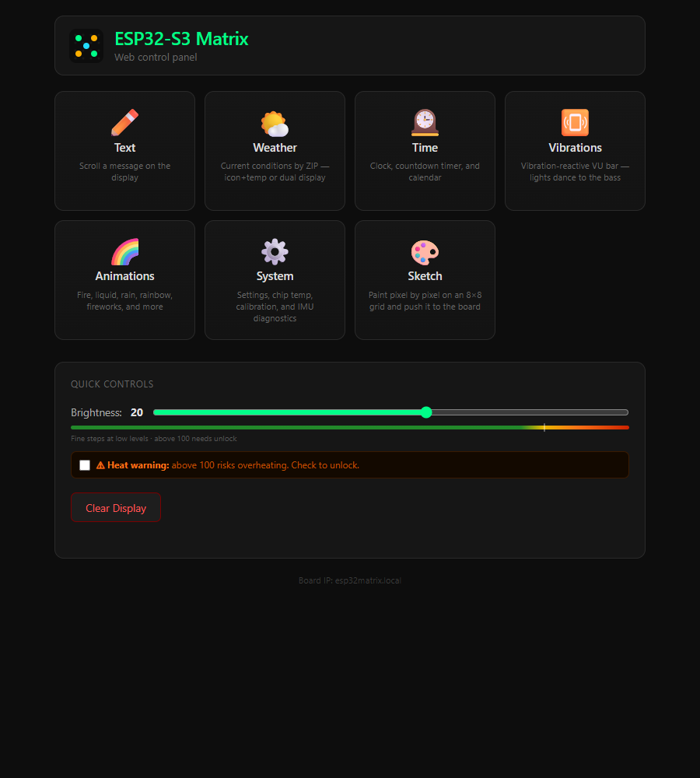
Task: Click 'Settings, chip temp, calibration' description
Action: pyautogui.click(x=275, y=307)
